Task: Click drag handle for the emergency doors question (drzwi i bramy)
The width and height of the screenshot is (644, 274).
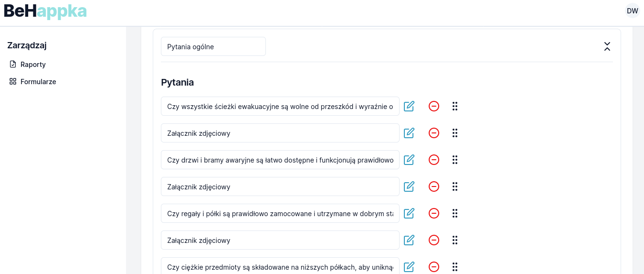Action: (x=455, y=160)
